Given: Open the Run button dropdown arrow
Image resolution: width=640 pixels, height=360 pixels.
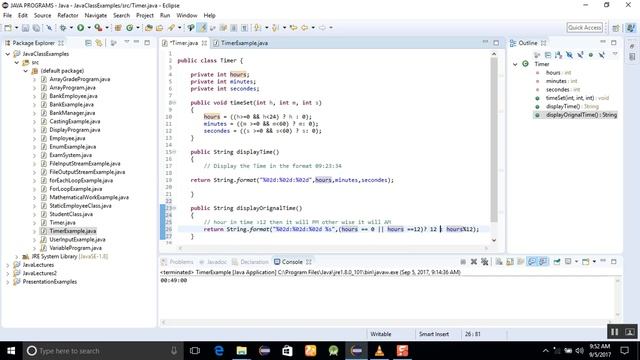Looking at the screenshot, I should (89, 28).
